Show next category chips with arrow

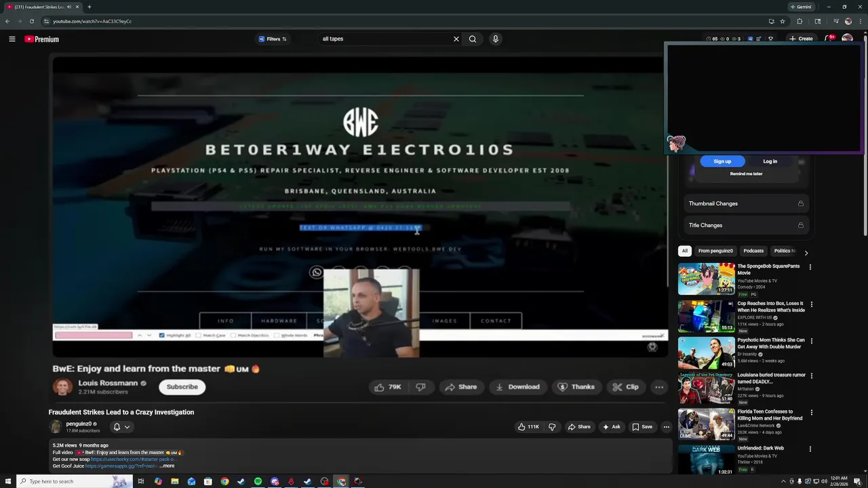click(806, 253)
